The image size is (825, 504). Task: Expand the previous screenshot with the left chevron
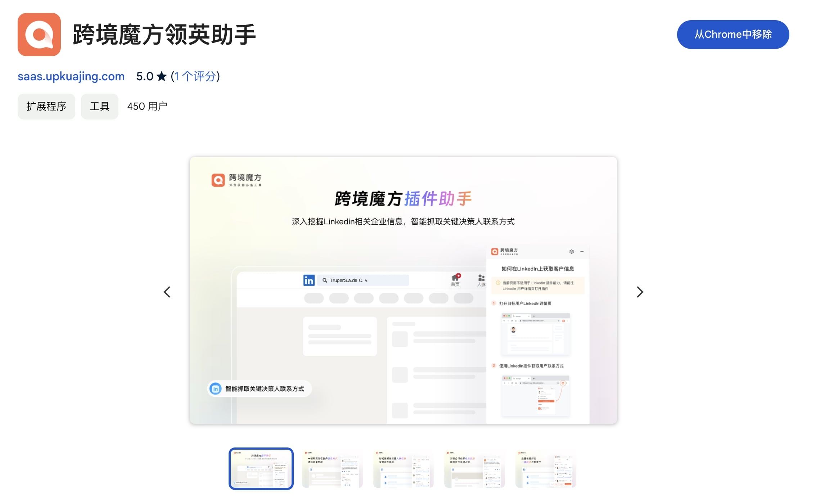pyautogui.click(x=167, y=292)
